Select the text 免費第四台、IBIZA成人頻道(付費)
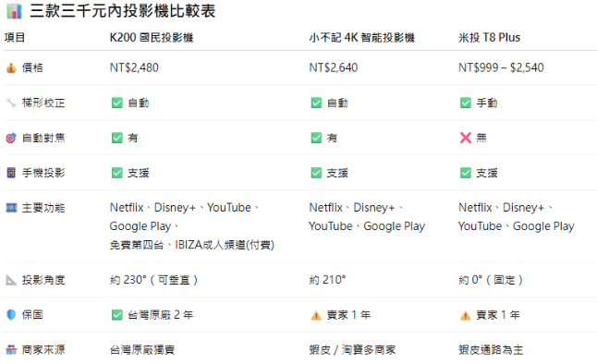 point(192,245)
